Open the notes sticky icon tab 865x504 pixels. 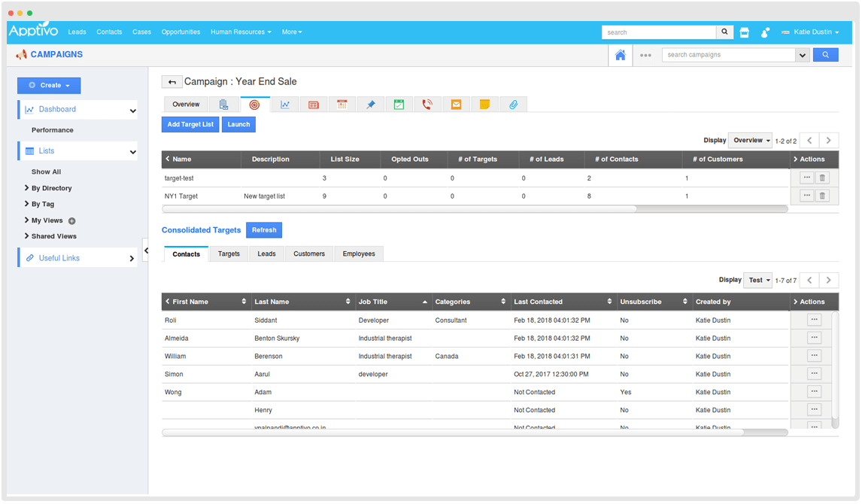[484, 105]
